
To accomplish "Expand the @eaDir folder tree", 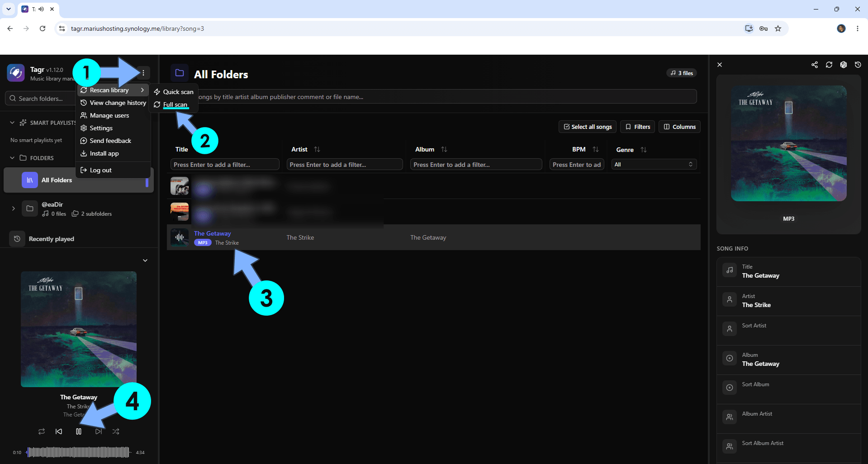I will 14,208.
